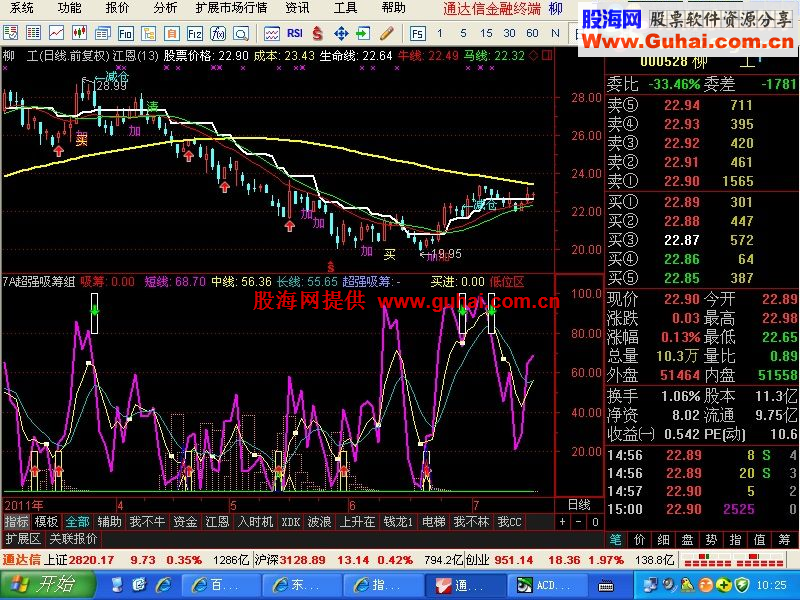Open the quote table grid icon

click(x=33, y=33)
